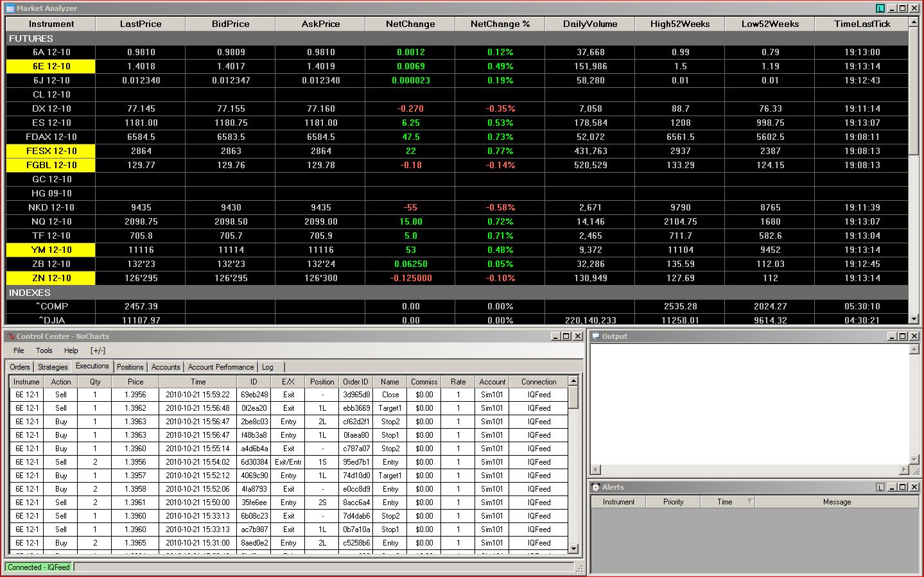
Task: Click the CL 12-10 instrument cell
Action: [x=51, y=94]
